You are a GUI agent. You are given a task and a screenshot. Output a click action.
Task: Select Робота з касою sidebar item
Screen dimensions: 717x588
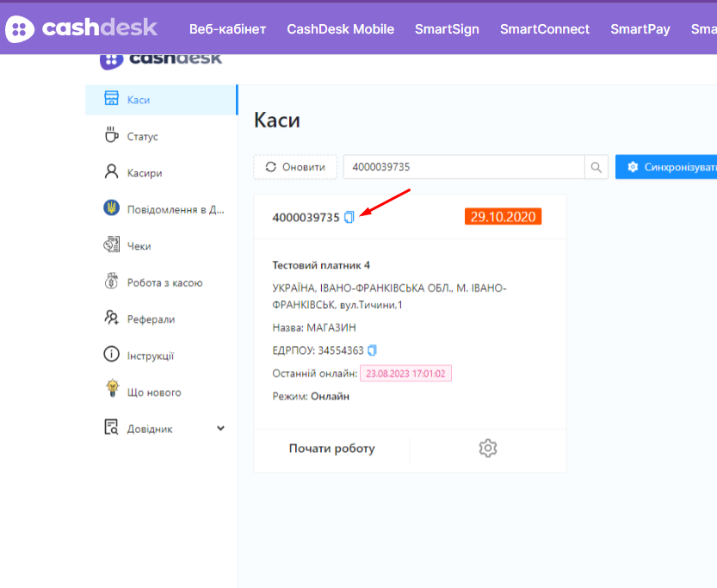tap(164, 282)
